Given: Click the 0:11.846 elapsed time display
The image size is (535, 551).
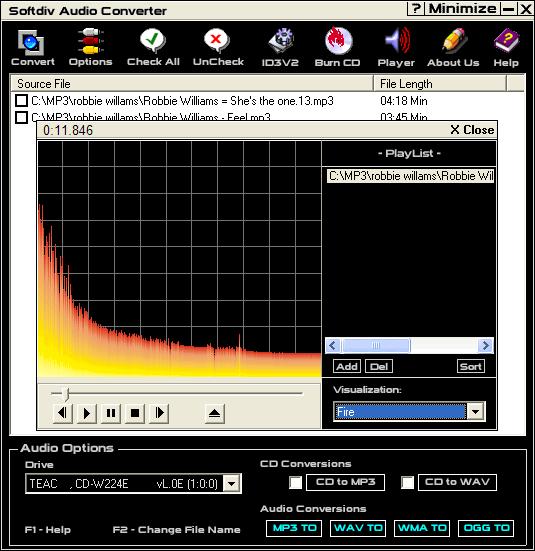Looking at the screenshot, I should click(x=68, y=130).
